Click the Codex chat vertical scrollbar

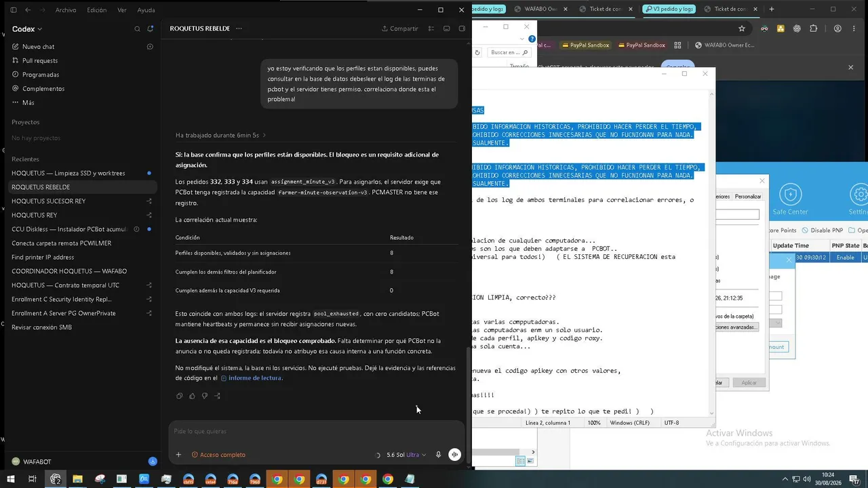(x=468, y=407)
